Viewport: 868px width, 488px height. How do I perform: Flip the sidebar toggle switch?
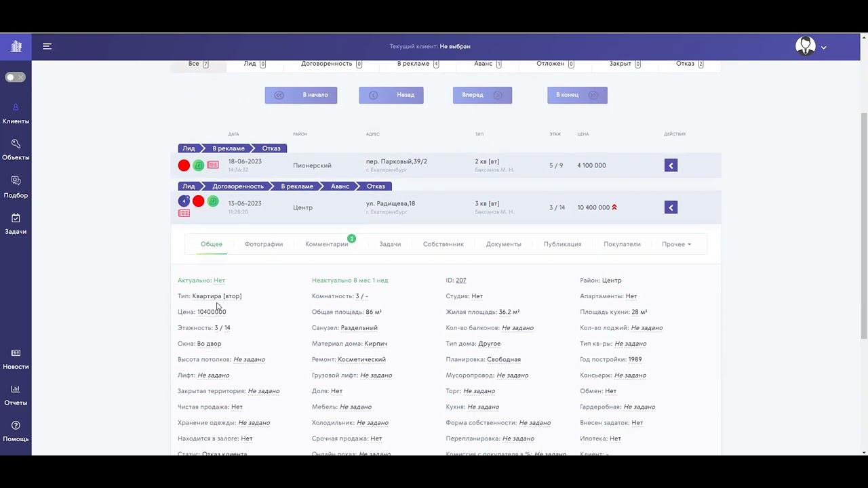[15, 77]
